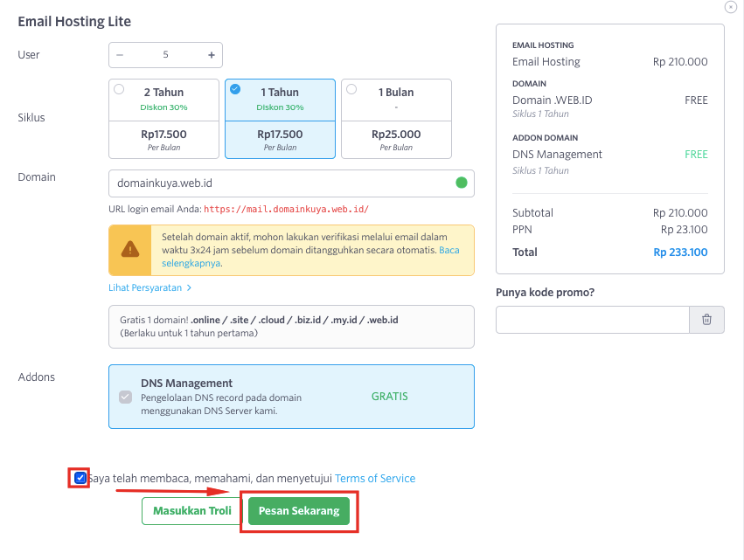
Task: Click the promo code input field
Action: (x=592, y=320)
